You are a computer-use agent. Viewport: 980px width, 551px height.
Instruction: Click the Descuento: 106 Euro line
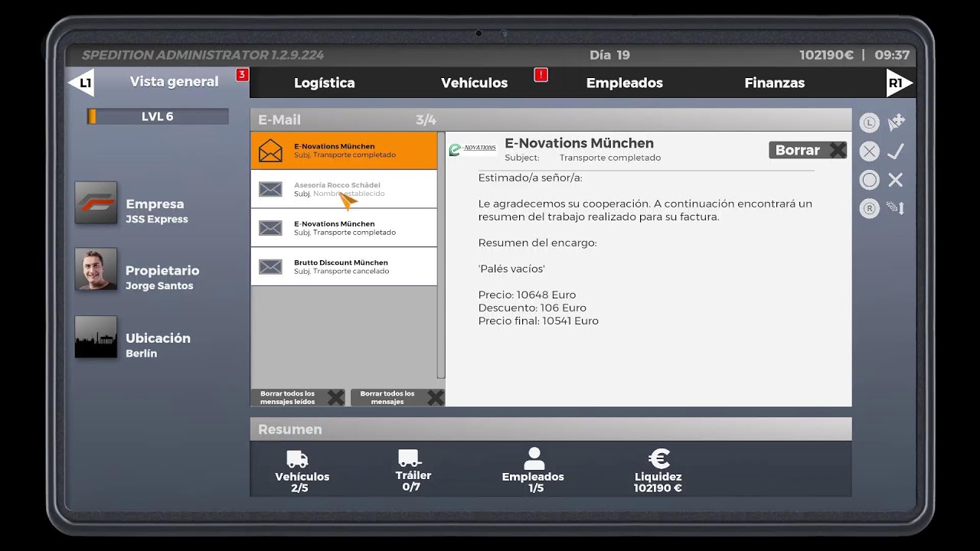(532, 308)
